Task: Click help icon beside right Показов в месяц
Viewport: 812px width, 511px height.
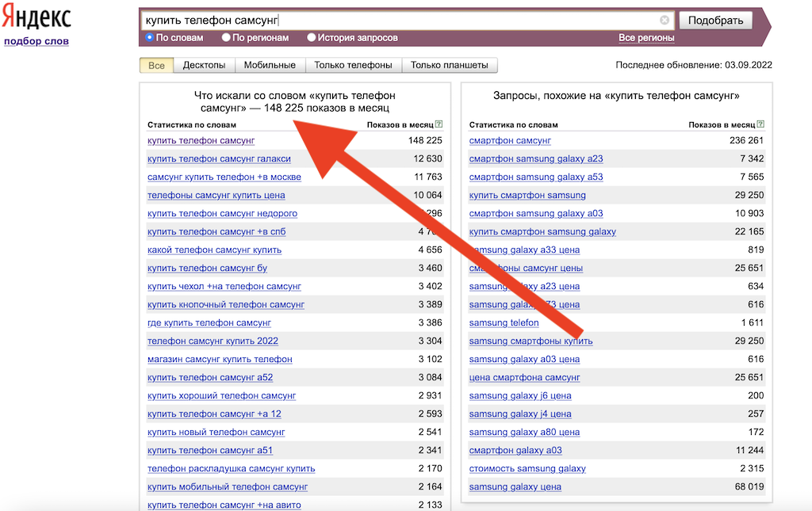Action: pos(760,124)
